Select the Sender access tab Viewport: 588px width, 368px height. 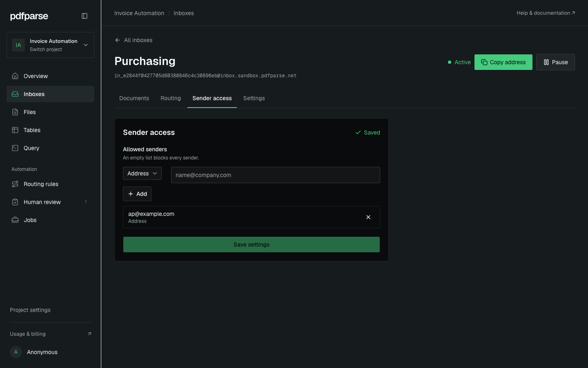[x=212, y=98]
